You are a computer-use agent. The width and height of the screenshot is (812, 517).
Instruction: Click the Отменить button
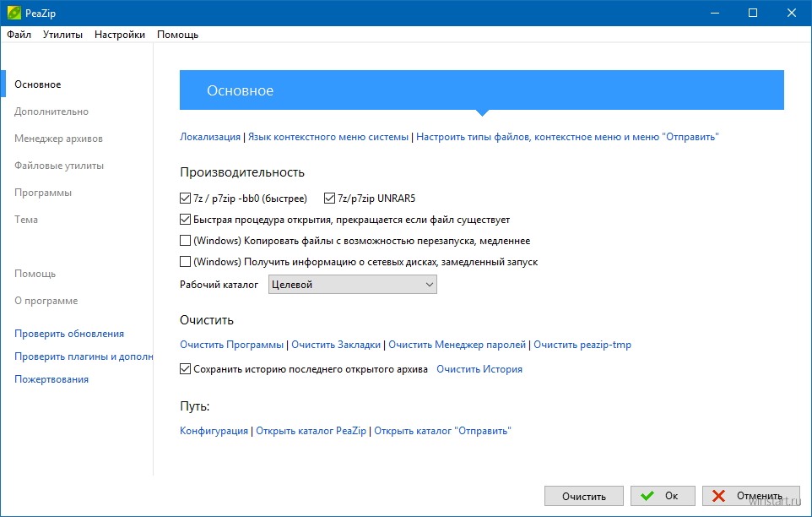[751, 496]
